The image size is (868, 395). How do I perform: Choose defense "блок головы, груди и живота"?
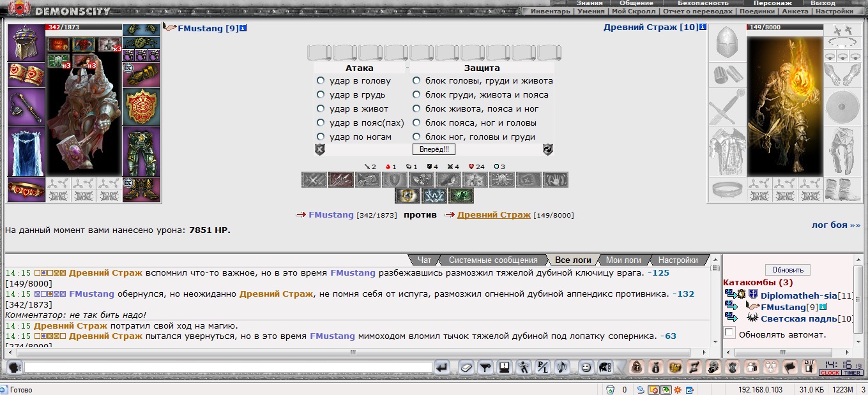[416, 81]
